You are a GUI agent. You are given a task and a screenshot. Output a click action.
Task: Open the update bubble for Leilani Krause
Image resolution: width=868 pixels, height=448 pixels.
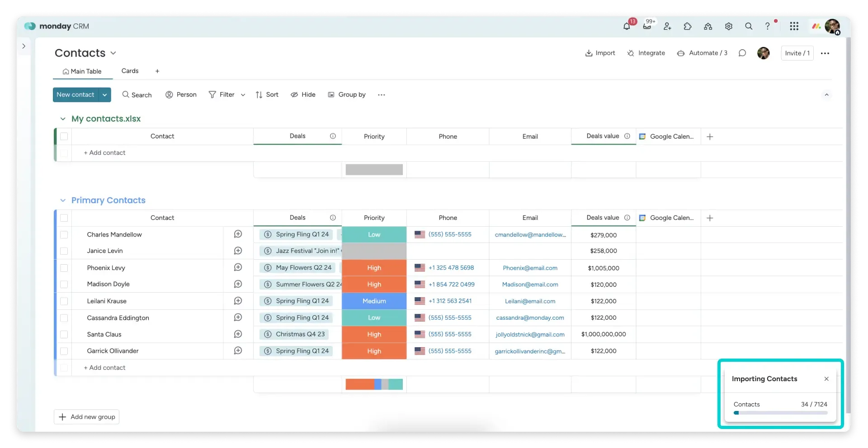238,301
